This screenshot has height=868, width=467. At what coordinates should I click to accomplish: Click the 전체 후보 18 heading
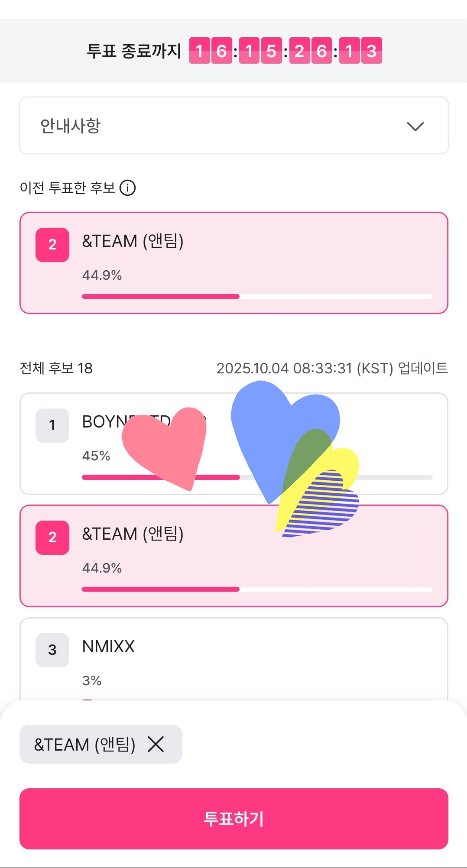point(56,368)
